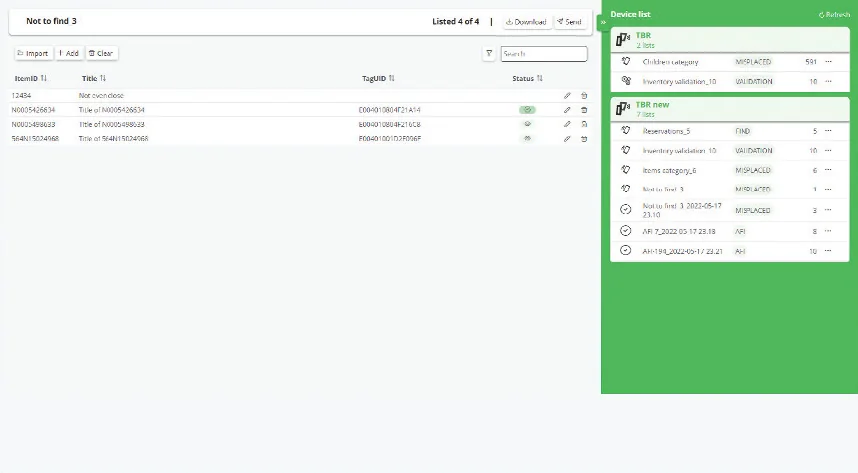This screenshot has width=858, height=473.
Task: Click Items category_6 list icon
Action: click(626, 170)
